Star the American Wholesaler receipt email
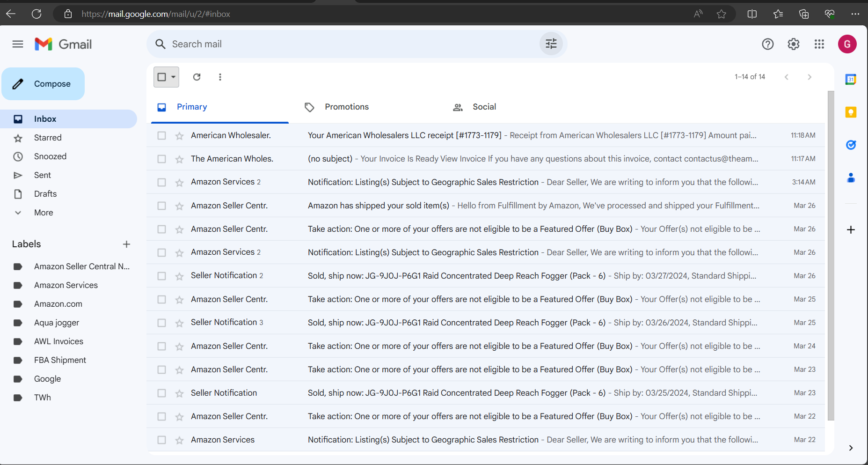 (x=179, y=136)
